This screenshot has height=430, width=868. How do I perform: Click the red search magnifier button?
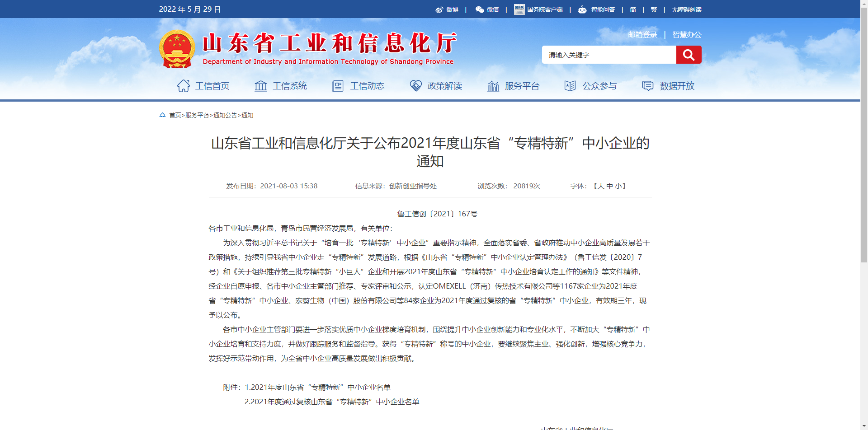pos(689,55)
